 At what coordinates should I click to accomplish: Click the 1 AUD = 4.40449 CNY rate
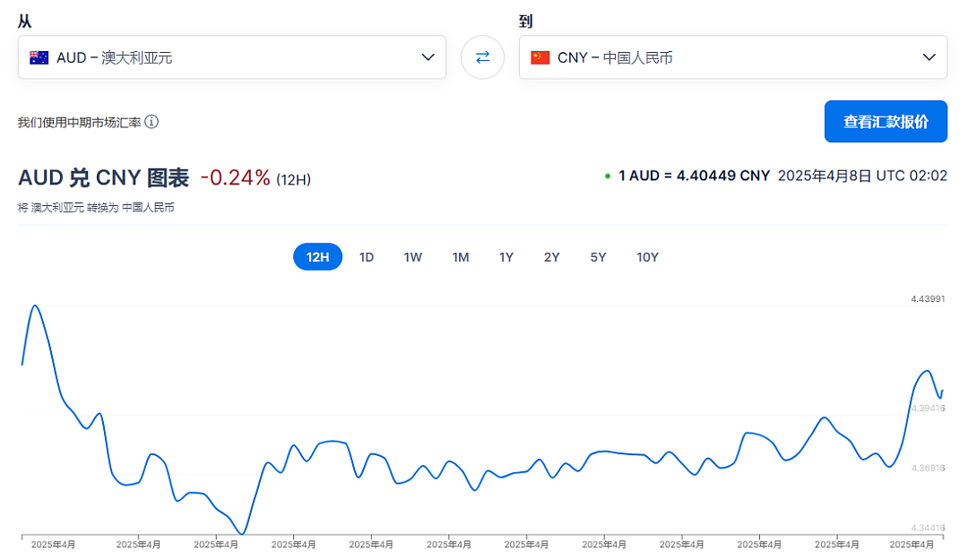[694, 176]
